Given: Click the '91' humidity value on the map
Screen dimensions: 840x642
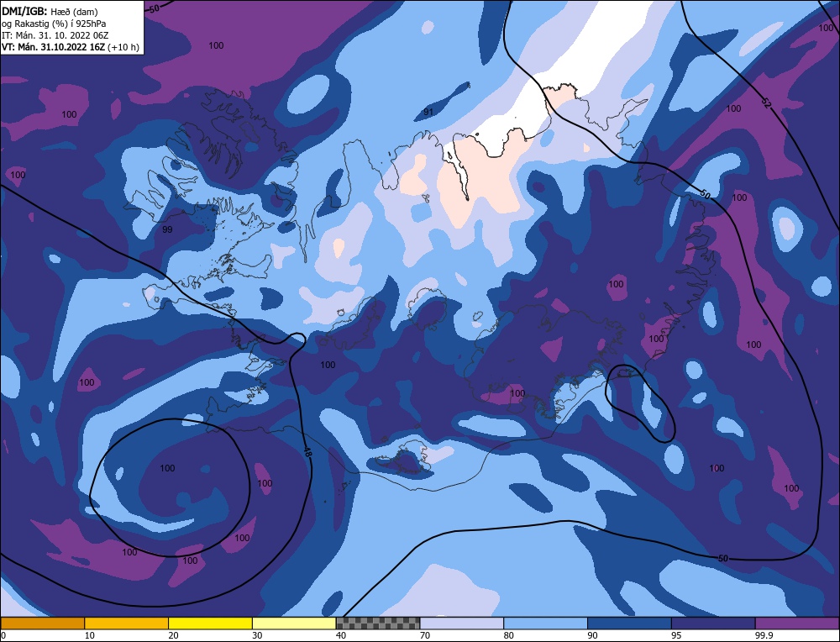Looking at the screenshot, I should [428, 112].
